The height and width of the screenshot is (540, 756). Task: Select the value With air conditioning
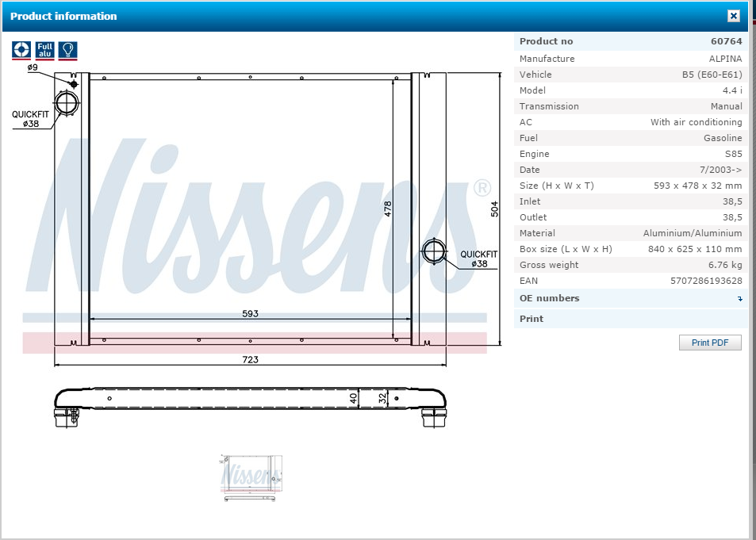tap(696, 122)
